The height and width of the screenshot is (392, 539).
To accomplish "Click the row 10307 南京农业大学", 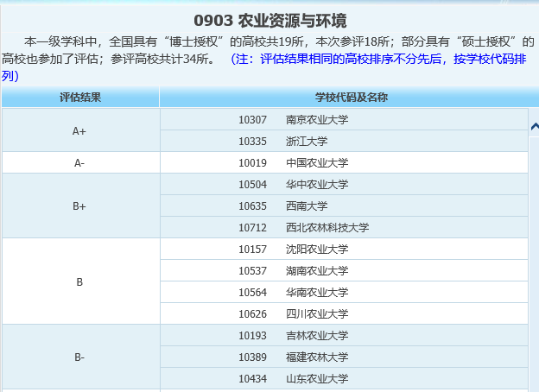I will click(x=344, y=119).
